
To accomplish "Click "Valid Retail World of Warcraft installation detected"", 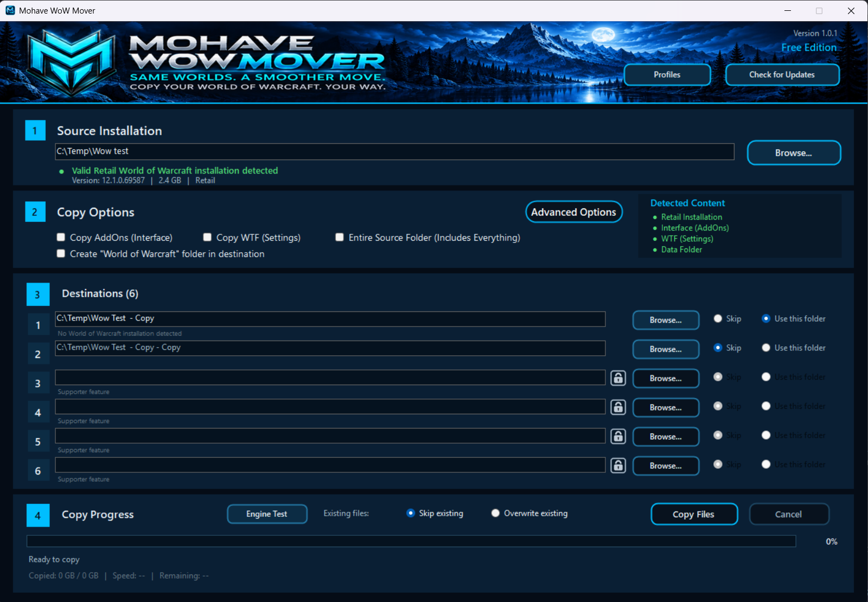I will 175,170.
